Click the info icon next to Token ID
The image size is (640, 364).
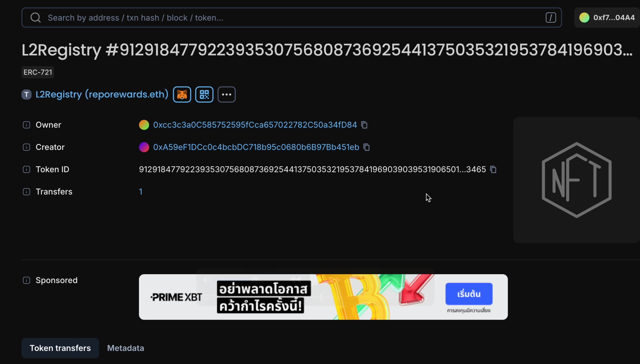tap(26, 169)
